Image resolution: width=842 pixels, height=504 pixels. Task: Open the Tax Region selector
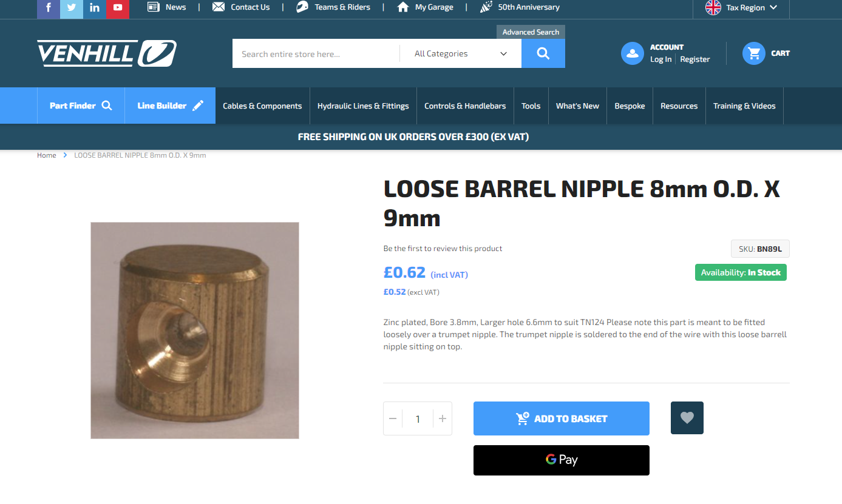(741, 8)
